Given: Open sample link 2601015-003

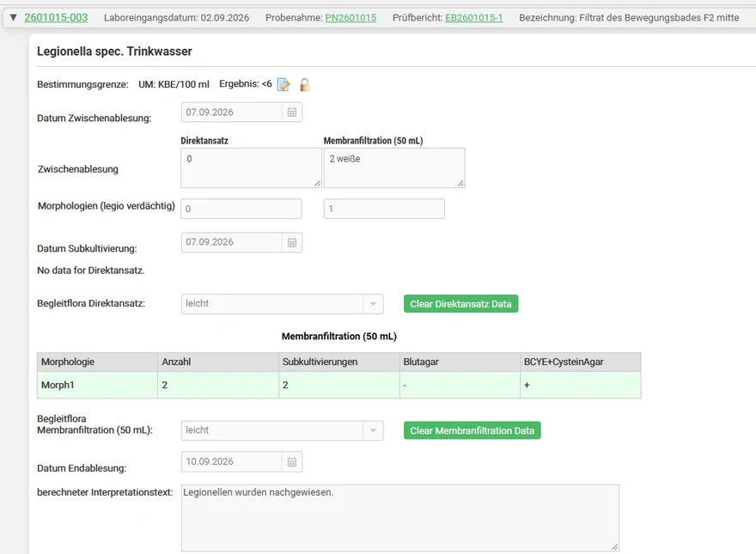Looking at the screenshot, I should (56, 18).
